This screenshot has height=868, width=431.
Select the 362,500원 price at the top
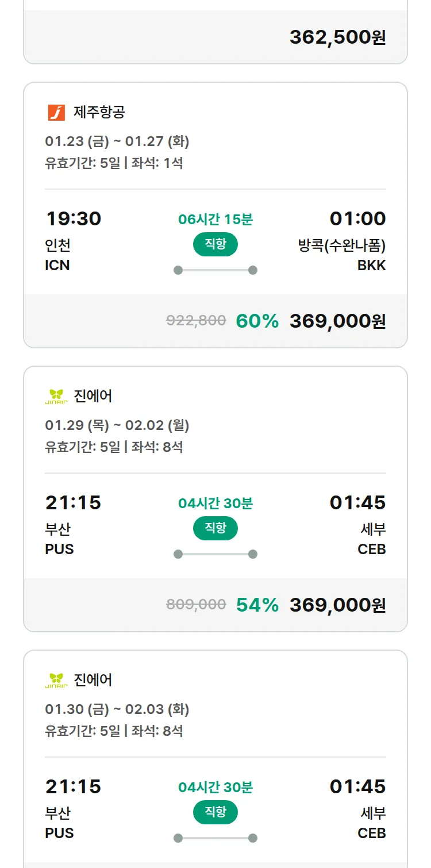tap(337, 37)
